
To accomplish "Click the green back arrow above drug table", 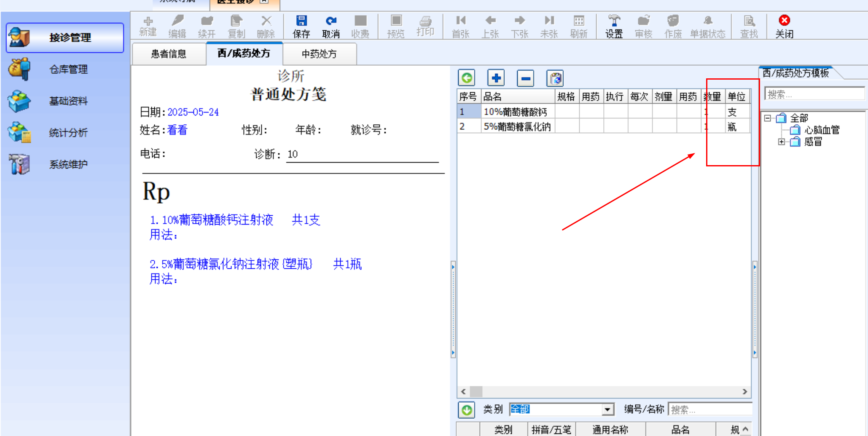I will pyautogui.click(x=467, y=78).
